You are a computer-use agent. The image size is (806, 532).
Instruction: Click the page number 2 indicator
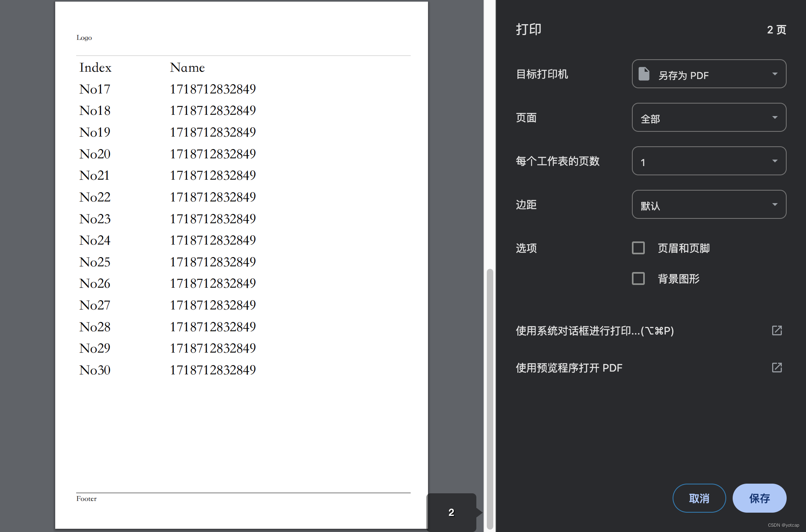point(451,512)
